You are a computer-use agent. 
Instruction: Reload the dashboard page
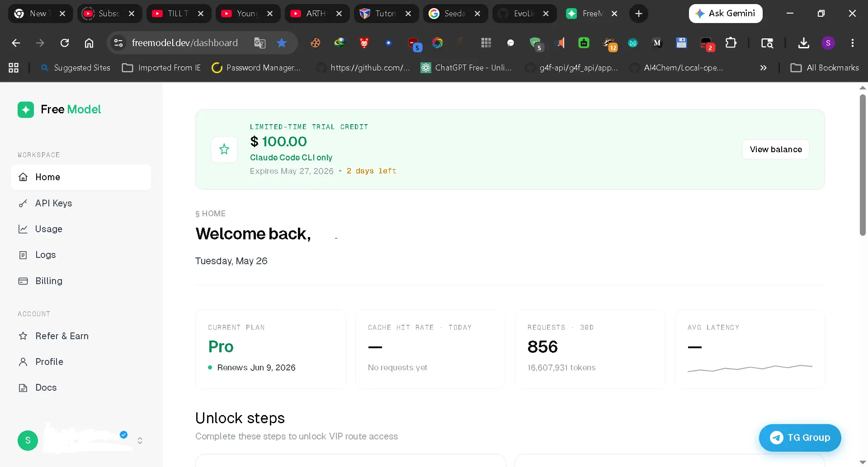65,43
